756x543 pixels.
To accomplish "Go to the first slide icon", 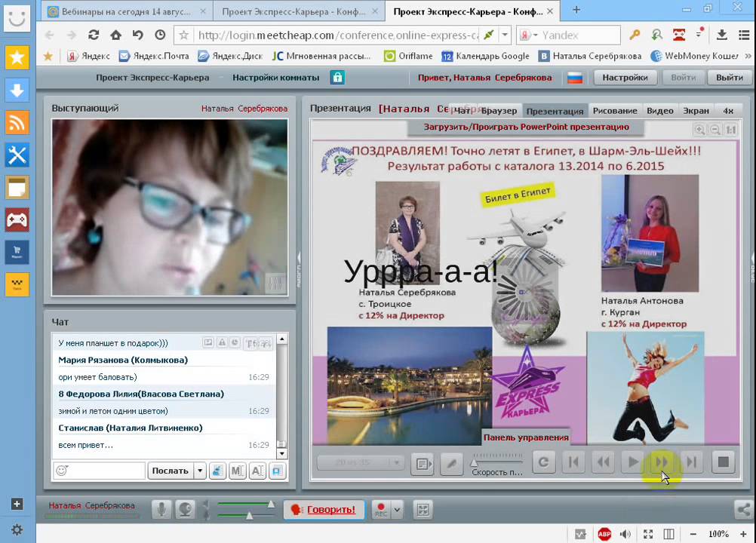I will pyautogui.click(x=573, y=462).
